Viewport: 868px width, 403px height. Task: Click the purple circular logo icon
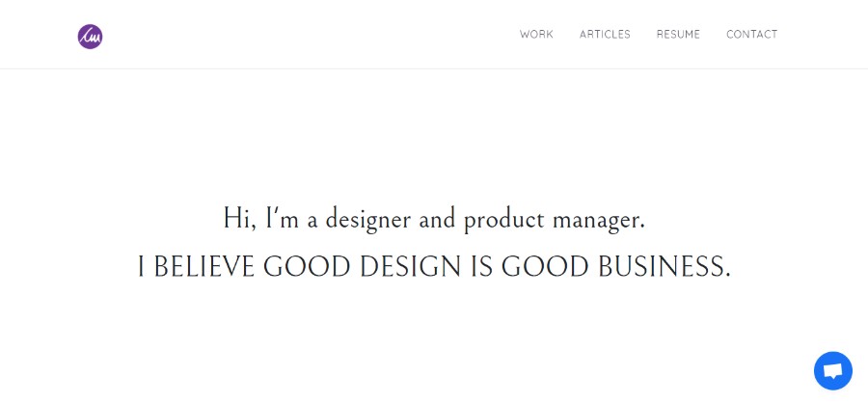90,37
